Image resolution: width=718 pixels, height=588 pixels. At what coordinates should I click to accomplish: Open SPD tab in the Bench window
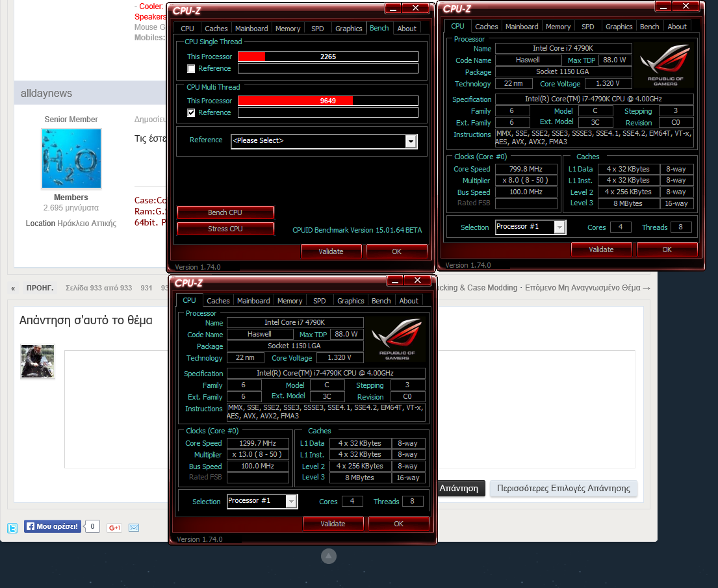click(317, 29)
